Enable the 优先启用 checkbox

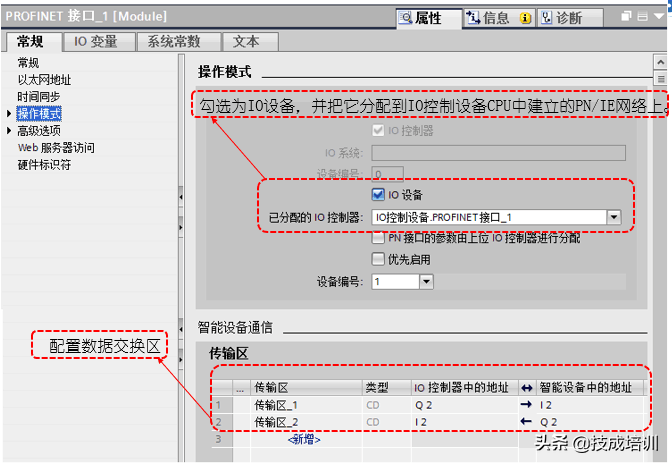tap(378, 259)
